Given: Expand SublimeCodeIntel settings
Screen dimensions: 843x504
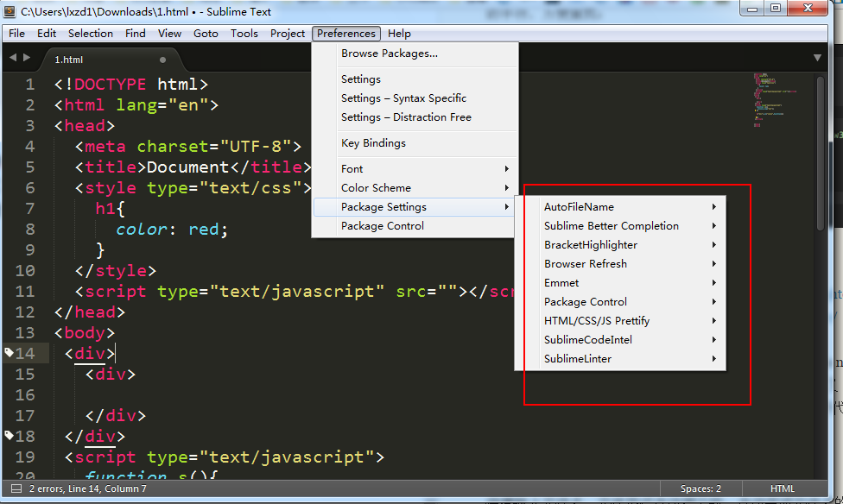Looking at the screenshot, I should click(620, 339).
